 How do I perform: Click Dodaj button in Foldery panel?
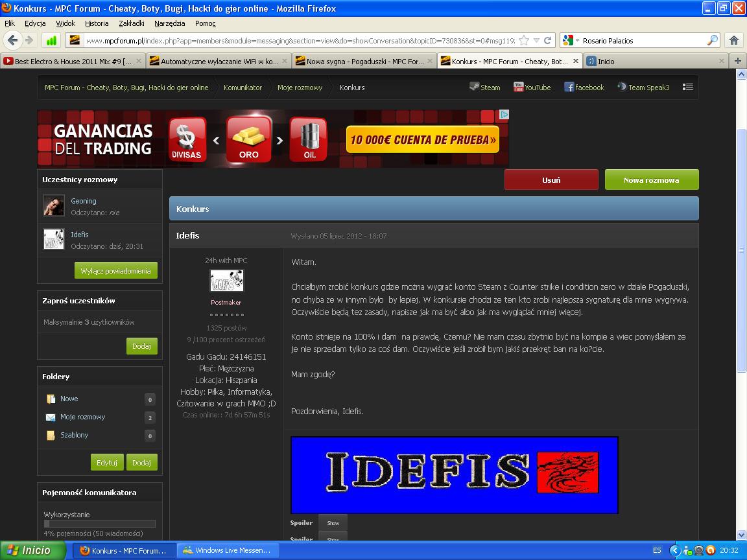tap(141, 462)
